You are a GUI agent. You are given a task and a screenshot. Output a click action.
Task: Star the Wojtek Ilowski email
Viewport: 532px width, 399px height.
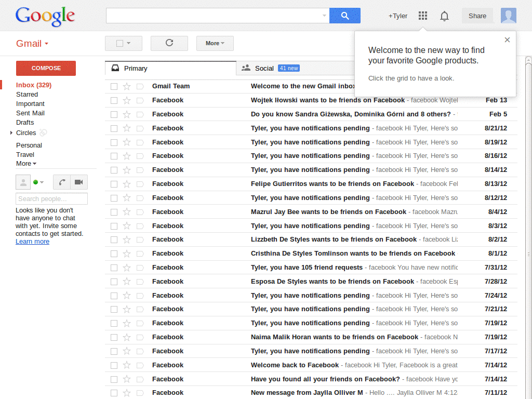(127, 100)
